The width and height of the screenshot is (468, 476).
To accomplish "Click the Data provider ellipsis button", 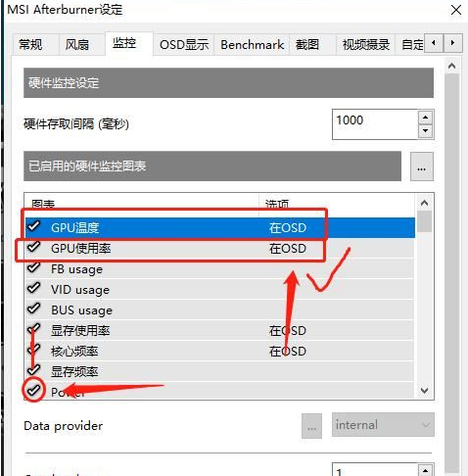I will (x=311, y=426).
